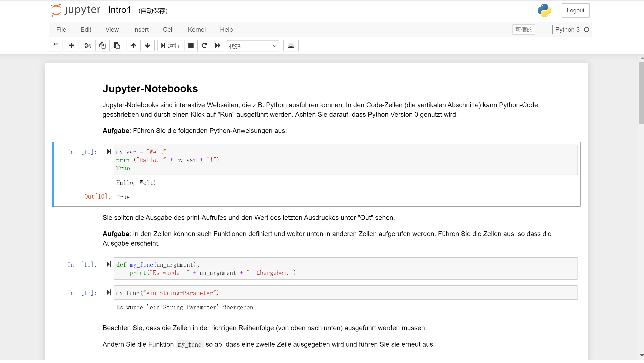Run cell In [12] with its side arrow
Viewport: 644px width, 363px height.
(108, 292)
